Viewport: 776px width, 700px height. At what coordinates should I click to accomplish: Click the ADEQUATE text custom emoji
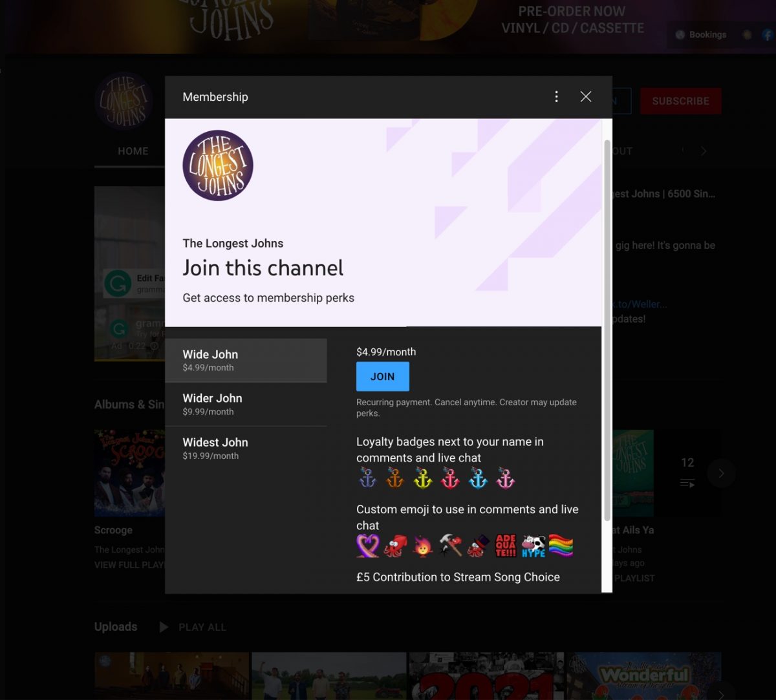tap(506, 546)
